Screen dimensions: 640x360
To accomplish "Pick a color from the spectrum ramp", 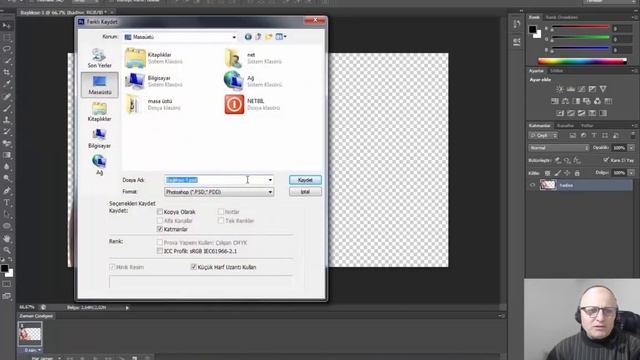I will [x=582, y=61].
